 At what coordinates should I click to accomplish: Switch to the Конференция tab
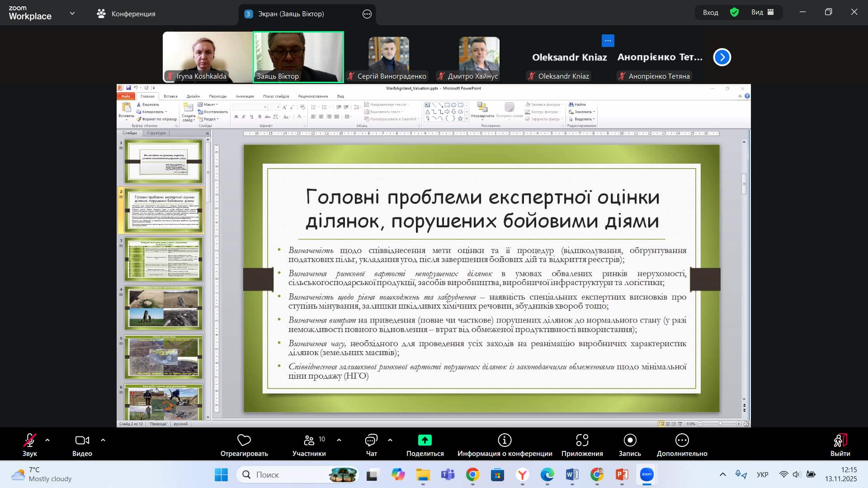click(127, 14)
